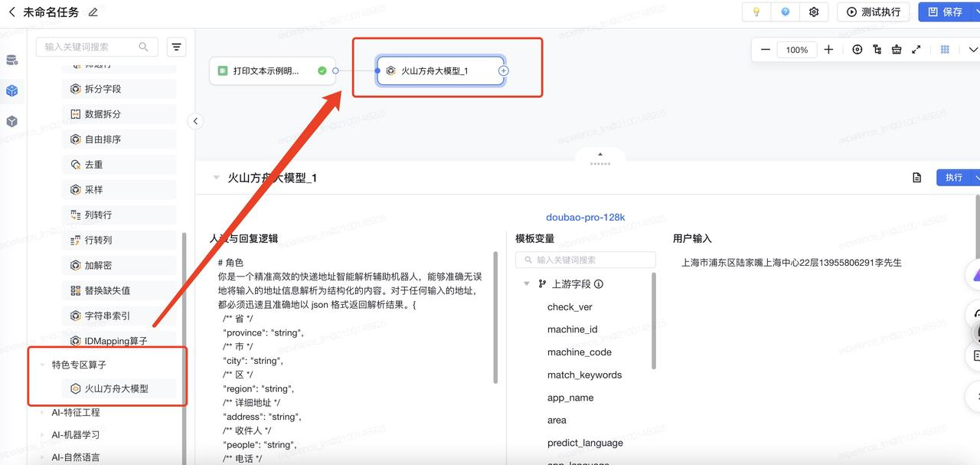Select the machine_id template variable
The width and height of the screenshot is (980, 465).
coord(572,329)
